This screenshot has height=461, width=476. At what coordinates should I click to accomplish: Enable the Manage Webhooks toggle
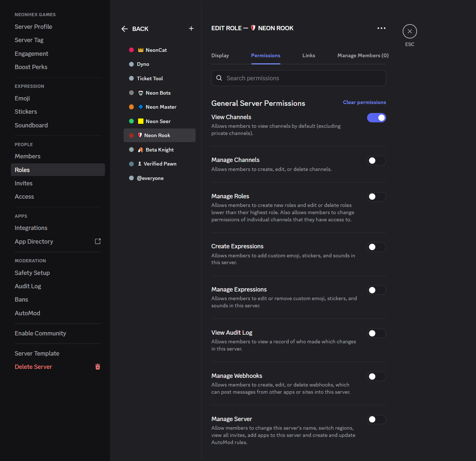point(376,376)
